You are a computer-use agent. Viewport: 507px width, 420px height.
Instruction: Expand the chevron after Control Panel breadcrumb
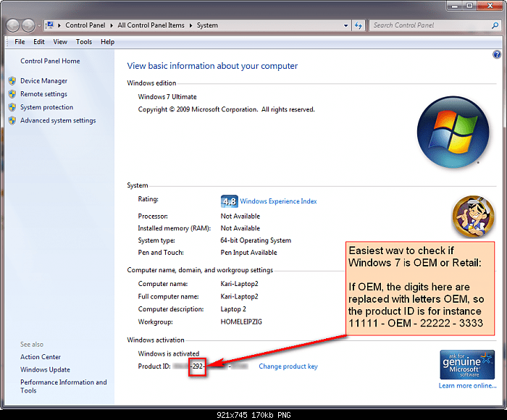(x=112, y=25)
